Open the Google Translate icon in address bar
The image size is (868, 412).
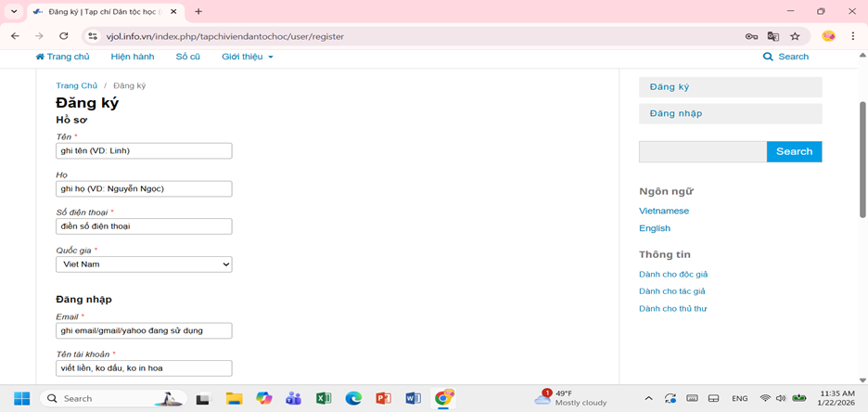(x=773, y=36)
